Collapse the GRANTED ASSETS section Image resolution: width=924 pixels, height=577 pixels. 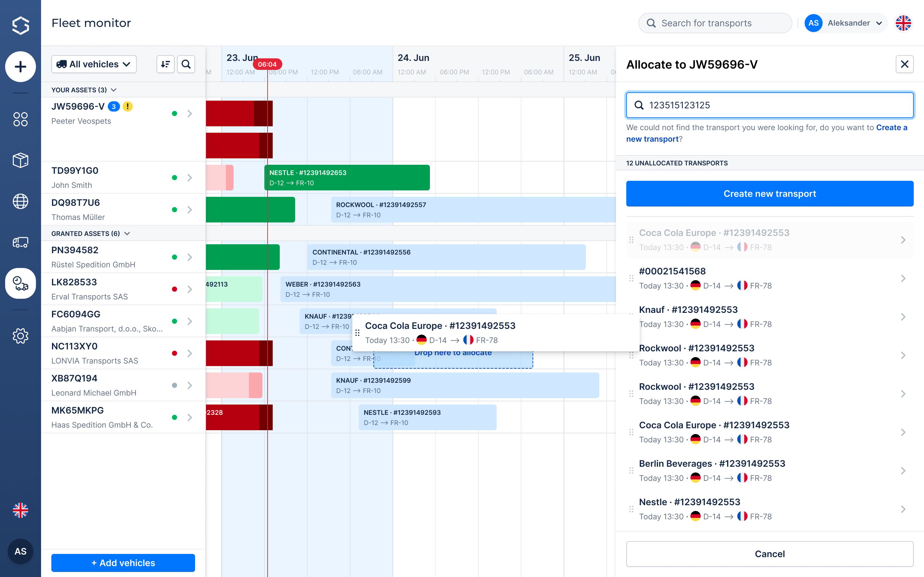click(127, 233)
